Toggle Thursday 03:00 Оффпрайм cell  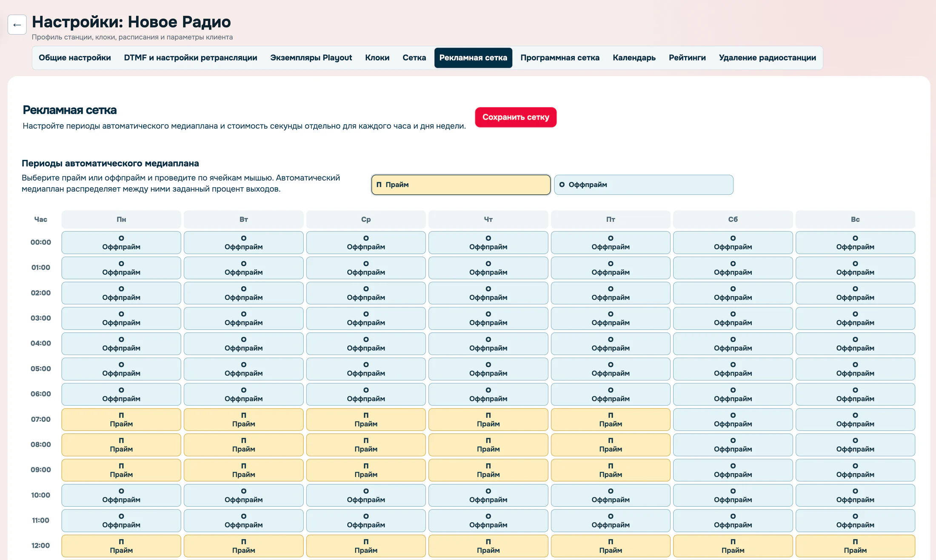click(x=488, y=318)
